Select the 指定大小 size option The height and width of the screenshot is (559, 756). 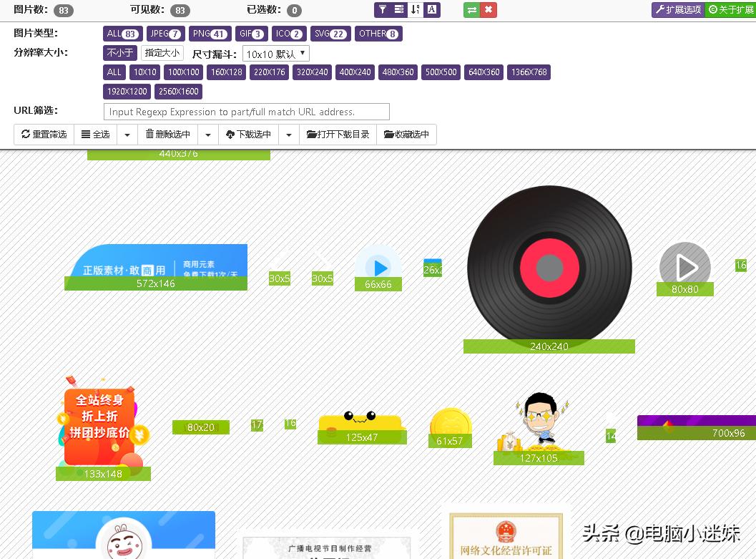(162, 52)
